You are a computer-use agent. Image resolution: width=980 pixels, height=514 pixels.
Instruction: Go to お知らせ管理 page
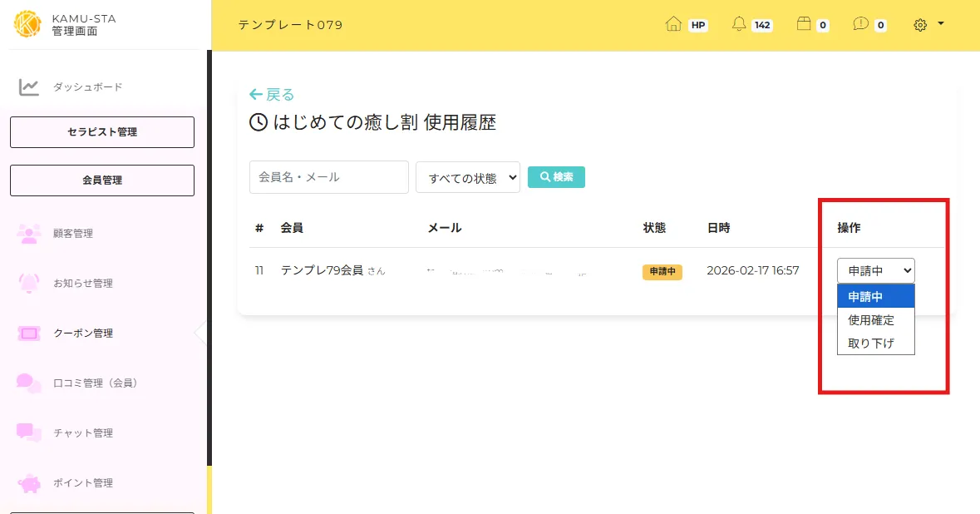tap(82, 284)
